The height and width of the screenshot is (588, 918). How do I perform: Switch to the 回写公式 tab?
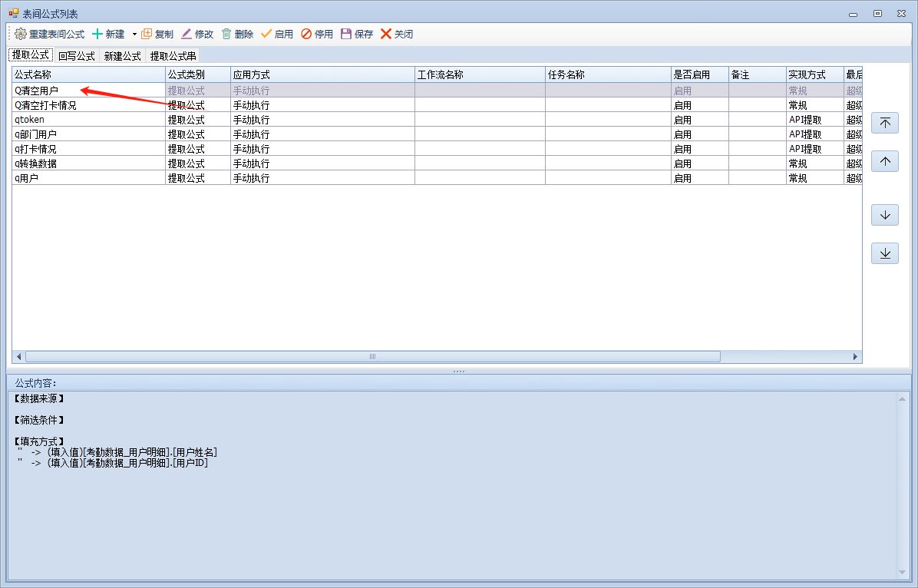click(77, 56)
